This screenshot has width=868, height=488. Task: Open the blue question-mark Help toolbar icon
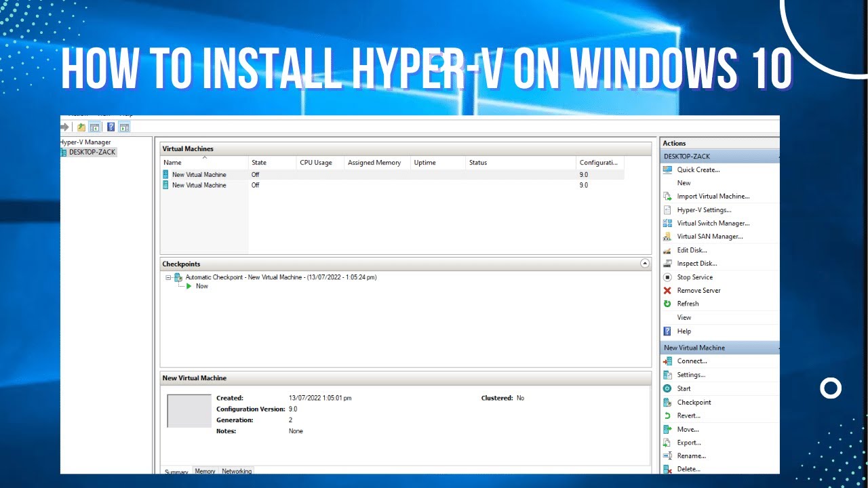tap(111, 127)
